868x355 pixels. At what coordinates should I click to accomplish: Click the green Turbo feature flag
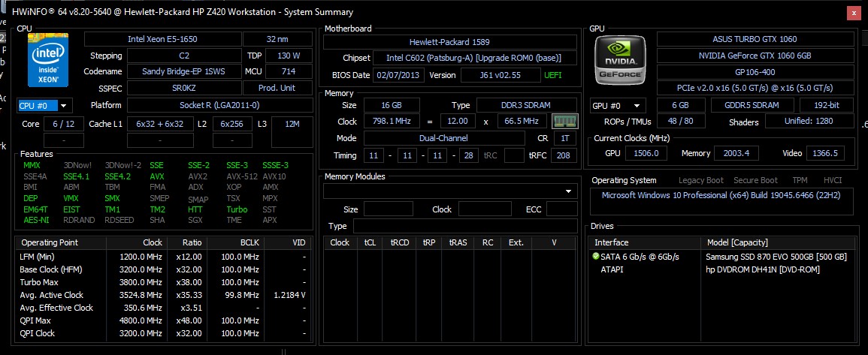237,209
